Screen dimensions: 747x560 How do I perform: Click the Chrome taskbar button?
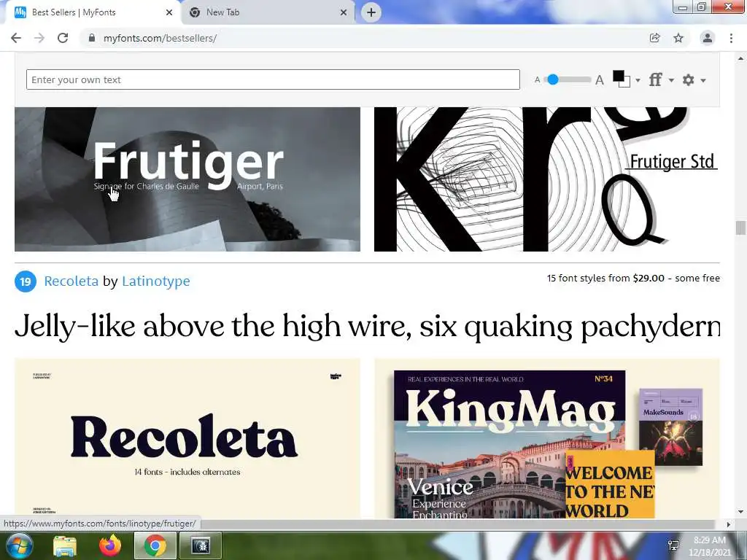pyautogui.click(x=155, y=545)
